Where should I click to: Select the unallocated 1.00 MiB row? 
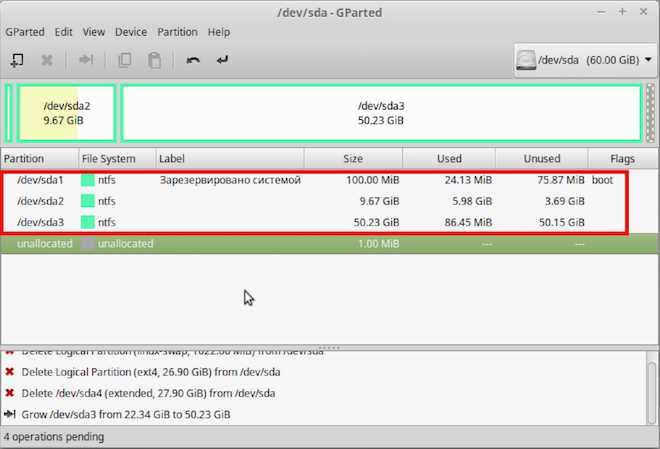click(330, 244)
